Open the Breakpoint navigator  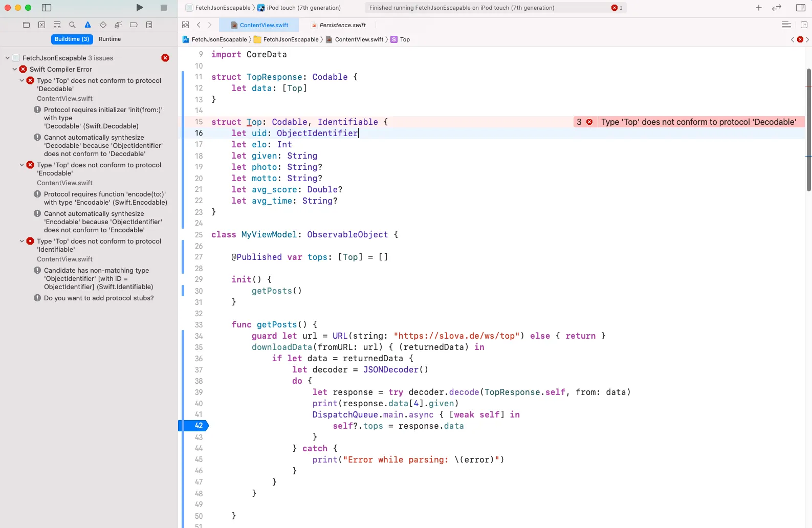tap(134, 25)
